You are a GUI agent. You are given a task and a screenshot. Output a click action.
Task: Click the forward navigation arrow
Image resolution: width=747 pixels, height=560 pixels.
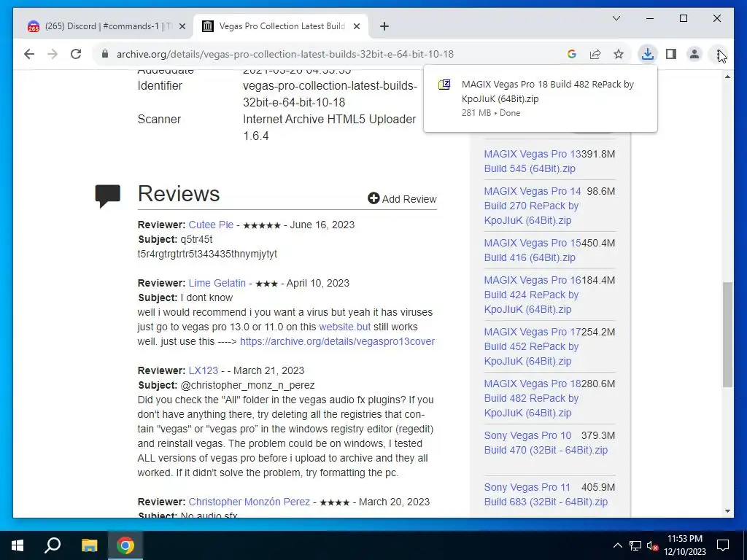[53, 54]
